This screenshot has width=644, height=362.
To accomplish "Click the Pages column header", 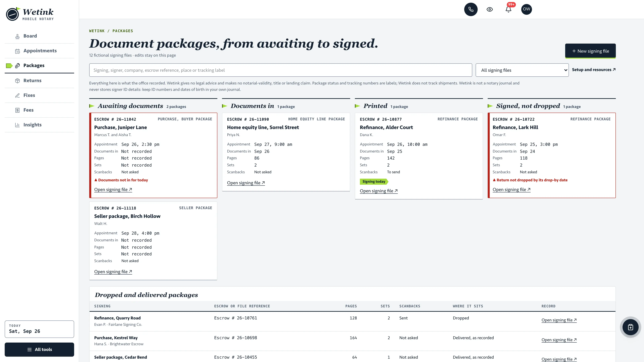I will pos(351,306).
